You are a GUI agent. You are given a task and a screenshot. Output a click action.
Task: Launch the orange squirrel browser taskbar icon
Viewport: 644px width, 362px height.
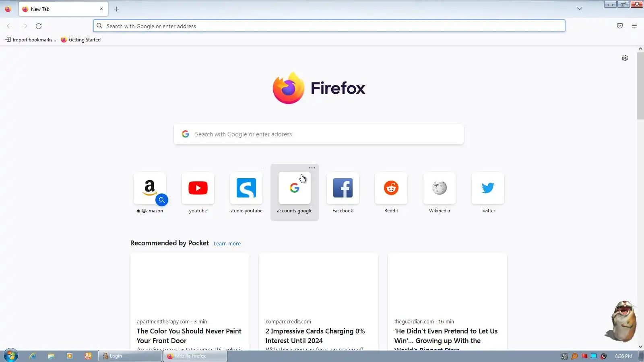(88, 356)
